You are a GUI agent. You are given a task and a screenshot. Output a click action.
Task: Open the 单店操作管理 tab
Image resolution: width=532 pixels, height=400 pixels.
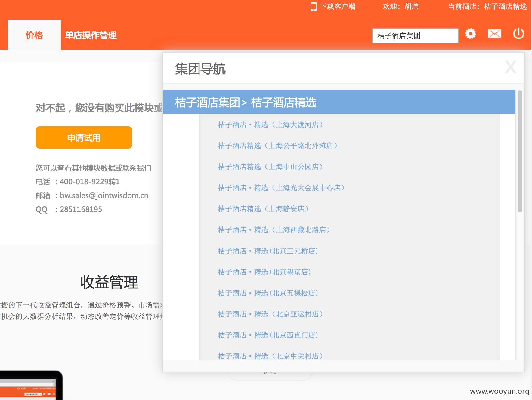point(91,35)
